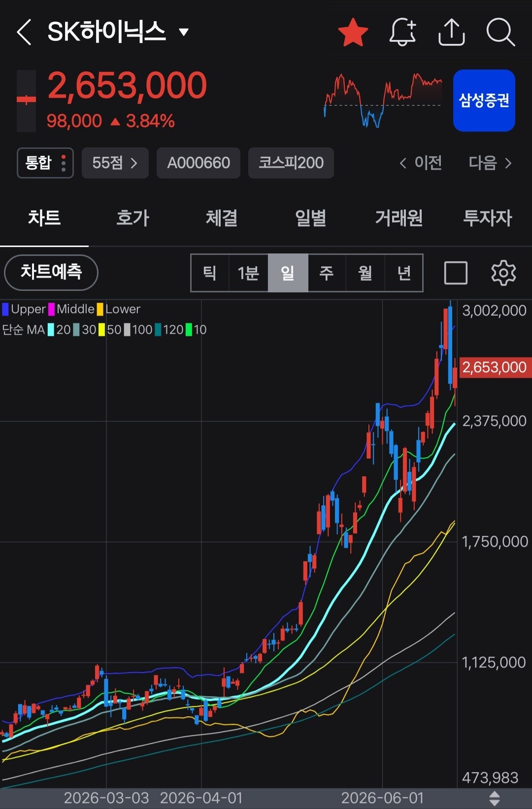Toggle the red favorite star
532x809 pixels.
(353, 33)
